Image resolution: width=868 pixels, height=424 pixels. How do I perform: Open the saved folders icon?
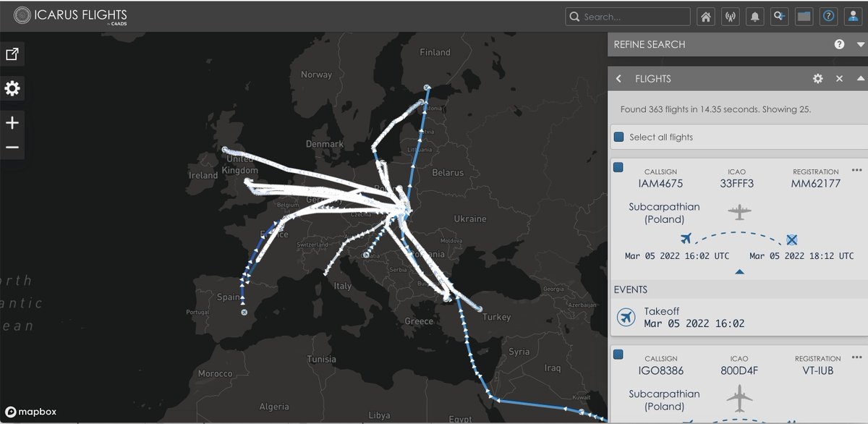click(x=804, y=17)
